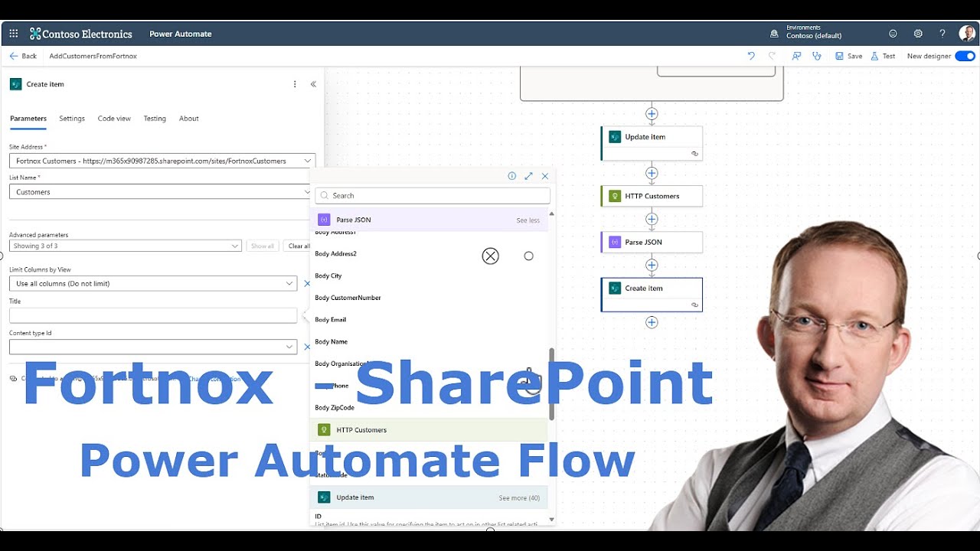
Task: Open the Create item more options menu
Action: point(295,84)
